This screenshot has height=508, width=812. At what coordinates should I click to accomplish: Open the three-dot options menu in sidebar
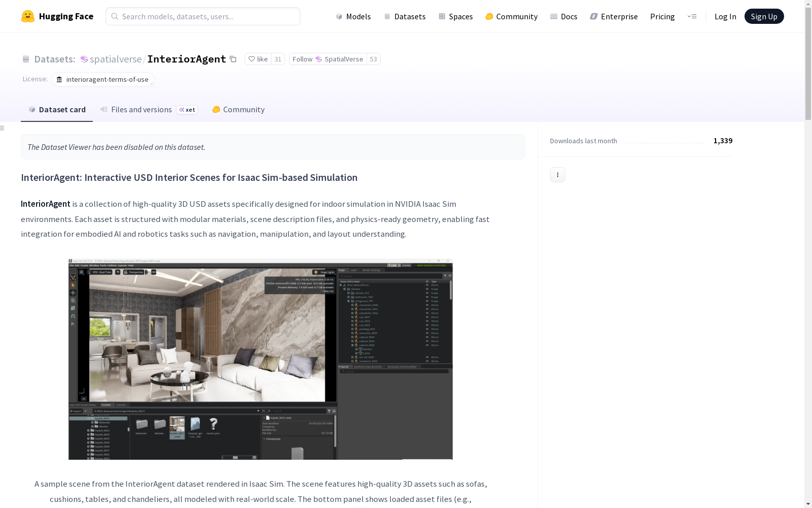pyautogui.click(x=558, y=175)
